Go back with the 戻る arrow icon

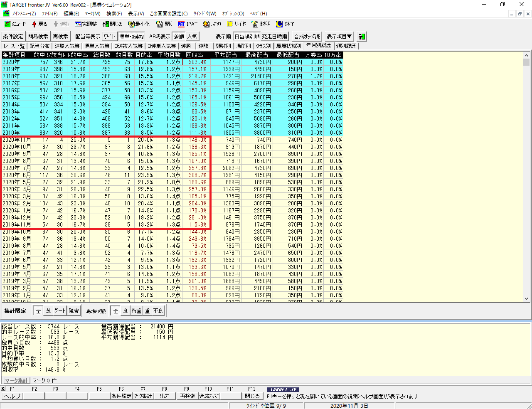coord(39,24)
